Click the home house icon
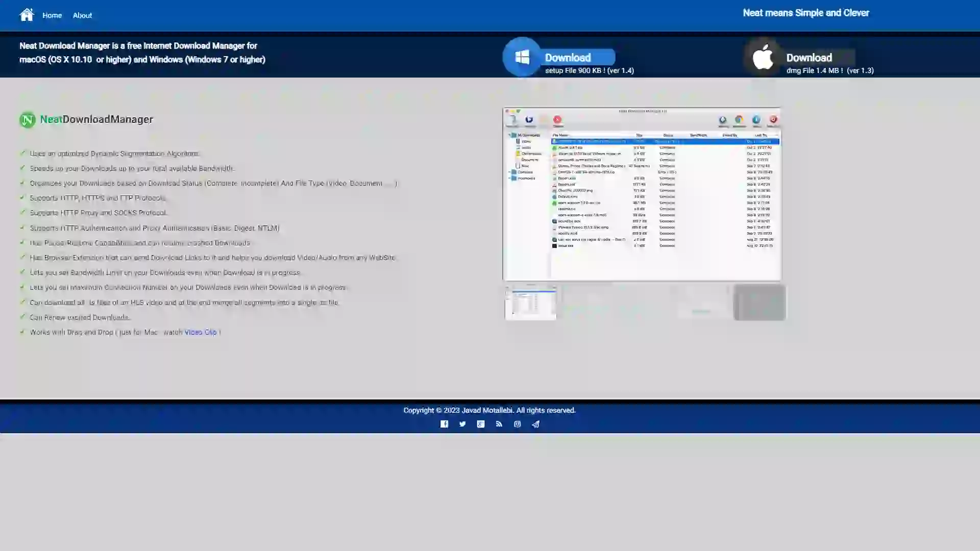 (27, 15)
